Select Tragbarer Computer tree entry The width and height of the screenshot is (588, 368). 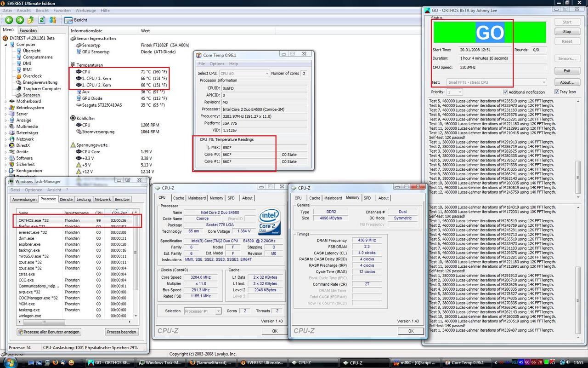[x=42, y=89]
